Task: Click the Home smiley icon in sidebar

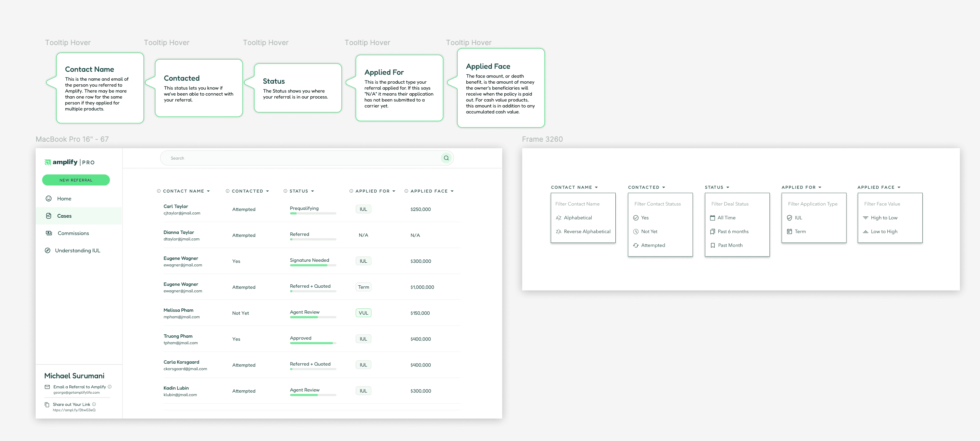Action: [49, 198]
